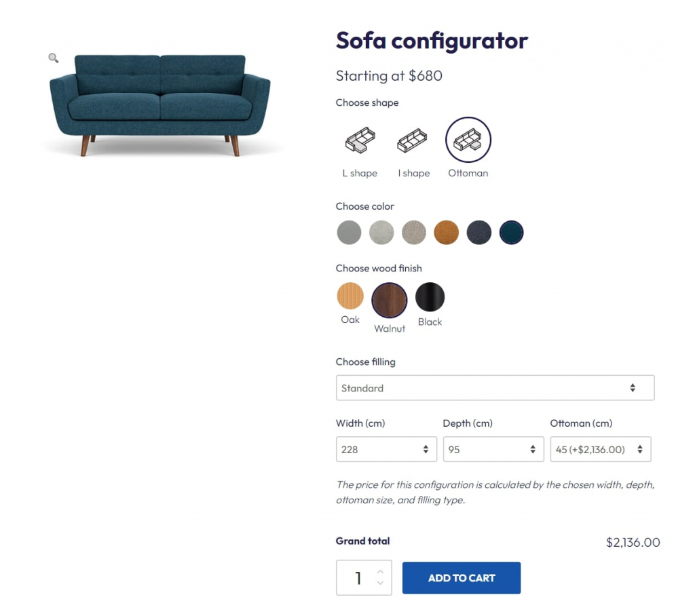
Task: Click the Grand total price link
Action: click(633, 542)
